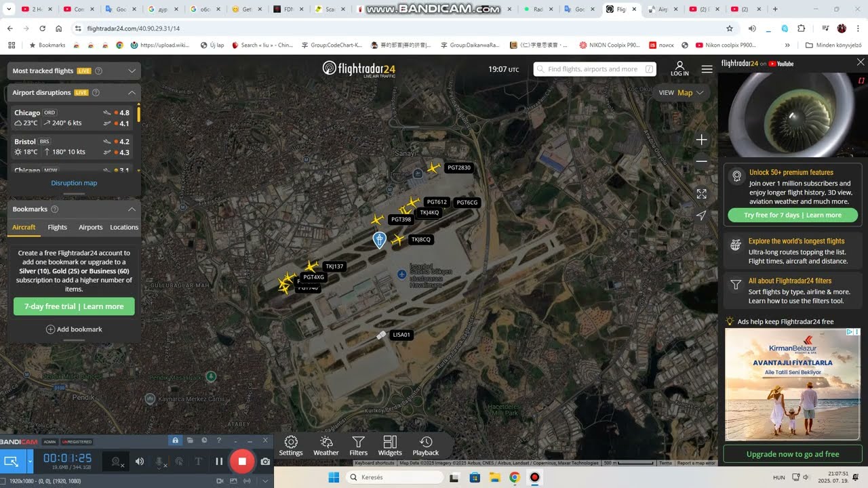Toggle Bandicam webcam overlay
This screenshot has width=868, height=488.
[x=115, y=462]
